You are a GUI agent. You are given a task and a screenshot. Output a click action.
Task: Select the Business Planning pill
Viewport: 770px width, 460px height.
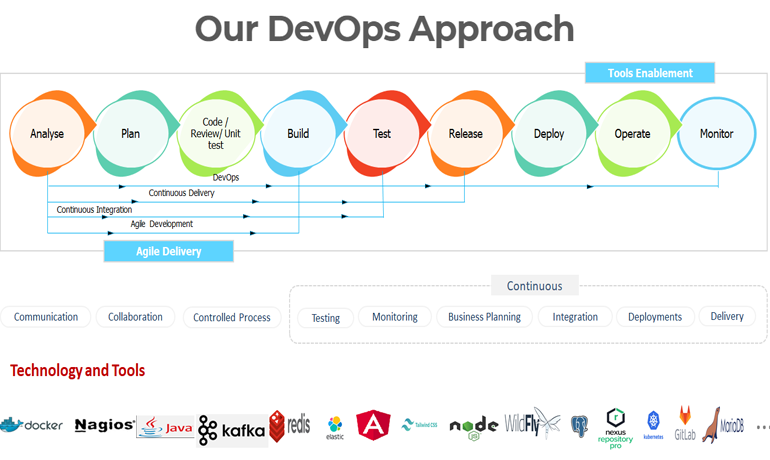[484, 317]
